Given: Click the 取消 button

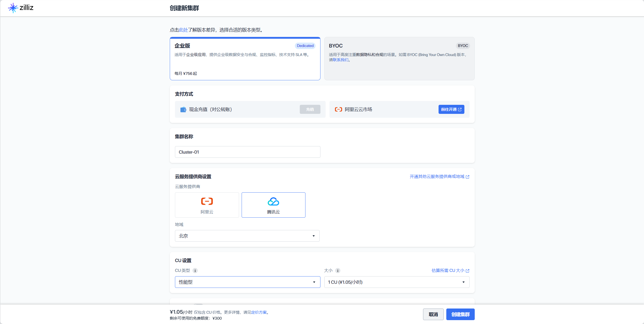Looking at the screenshot, I should 433,314.
